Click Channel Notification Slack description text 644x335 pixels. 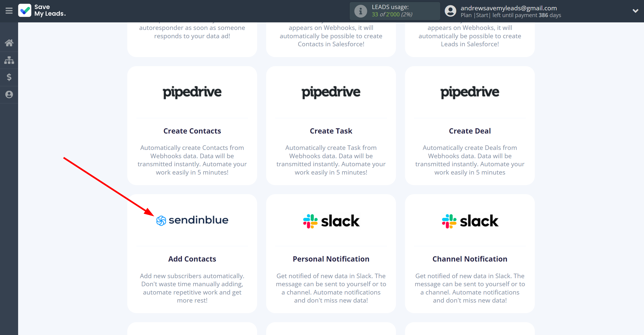pyautogui.click(x=470, y=288)
